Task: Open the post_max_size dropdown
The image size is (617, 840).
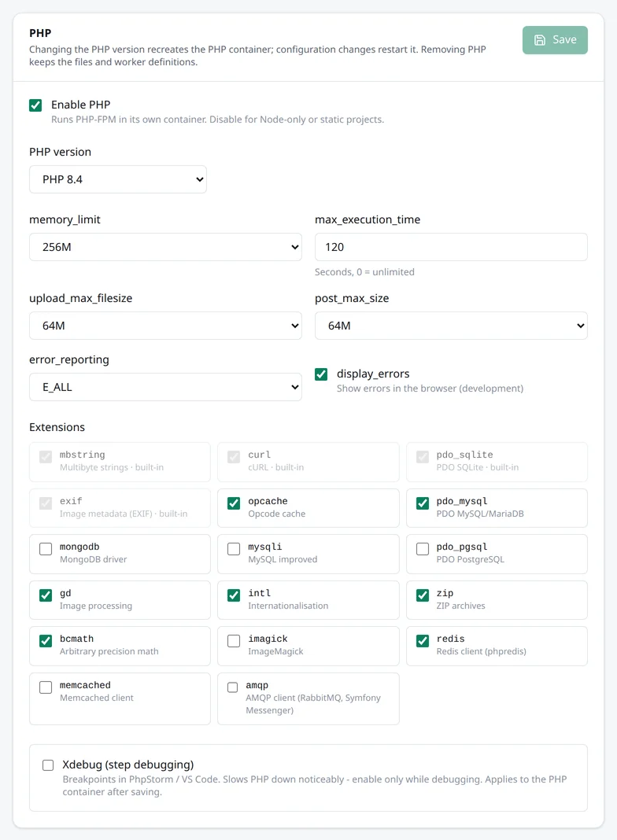Action: click(451, 326)
